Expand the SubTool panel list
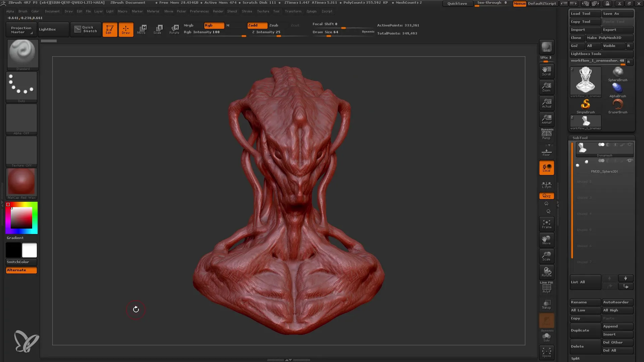The height and width of the screenshot is (362, 644). (x=585, y=283)
